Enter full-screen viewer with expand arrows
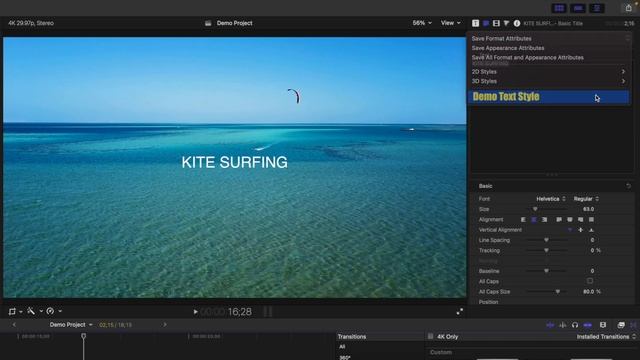Screen dimensions: 640x360 coord(460,311)
